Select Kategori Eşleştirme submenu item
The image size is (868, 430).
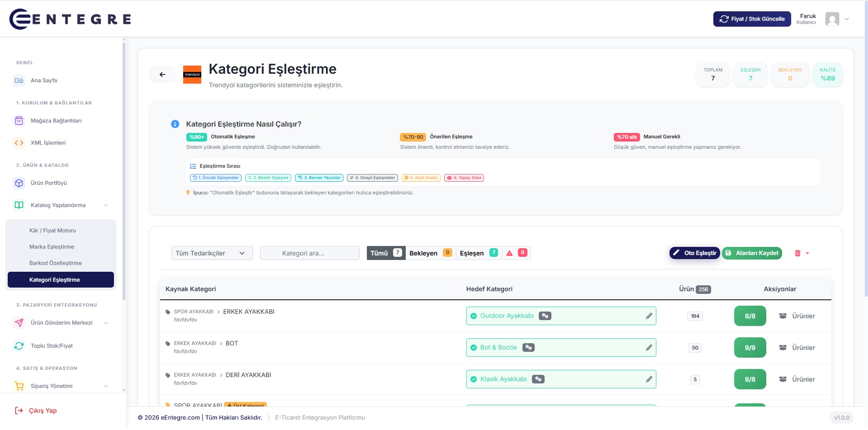61,280
